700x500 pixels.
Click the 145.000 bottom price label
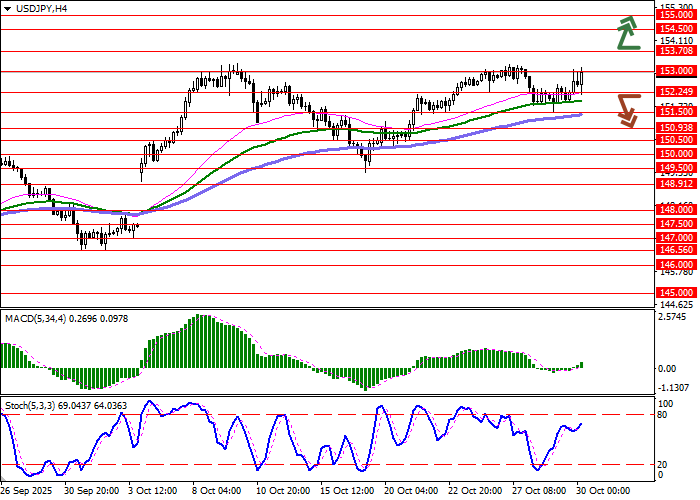click(x=677, y=292)
